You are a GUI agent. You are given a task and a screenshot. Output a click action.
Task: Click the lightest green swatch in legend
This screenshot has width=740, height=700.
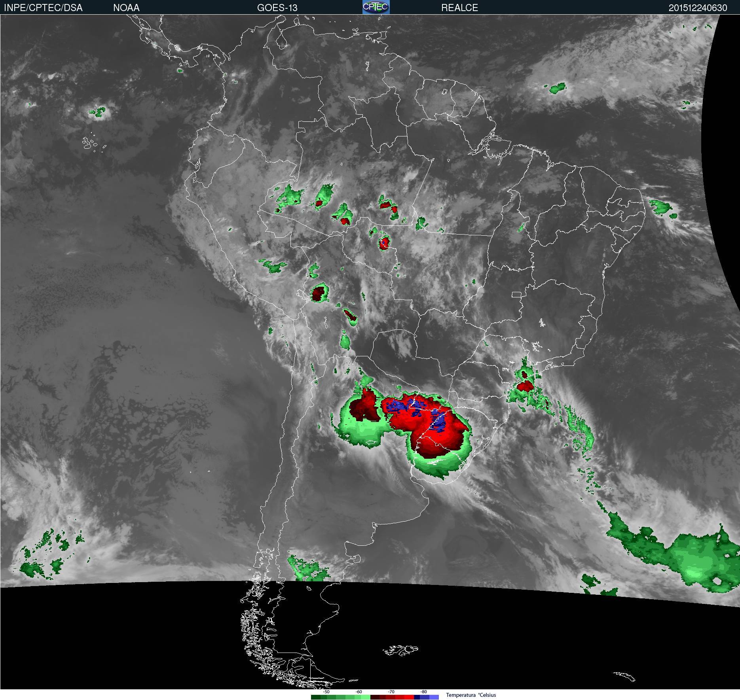click(x=366, y=697)
